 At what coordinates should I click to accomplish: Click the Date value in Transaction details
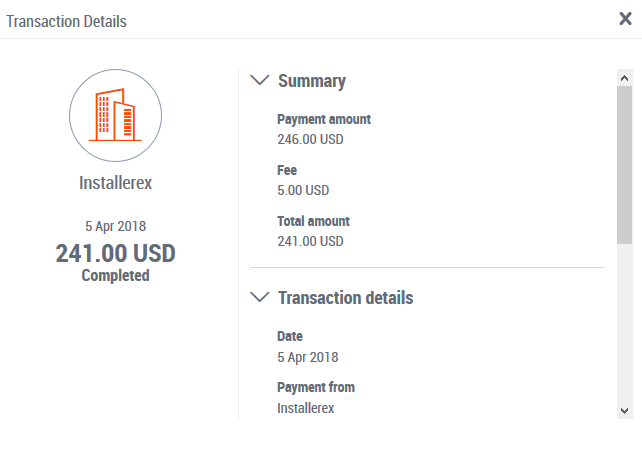coord(308,357)
